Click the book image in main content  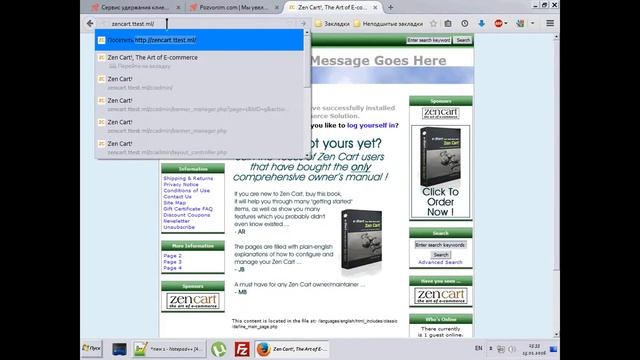coord(362,240)
